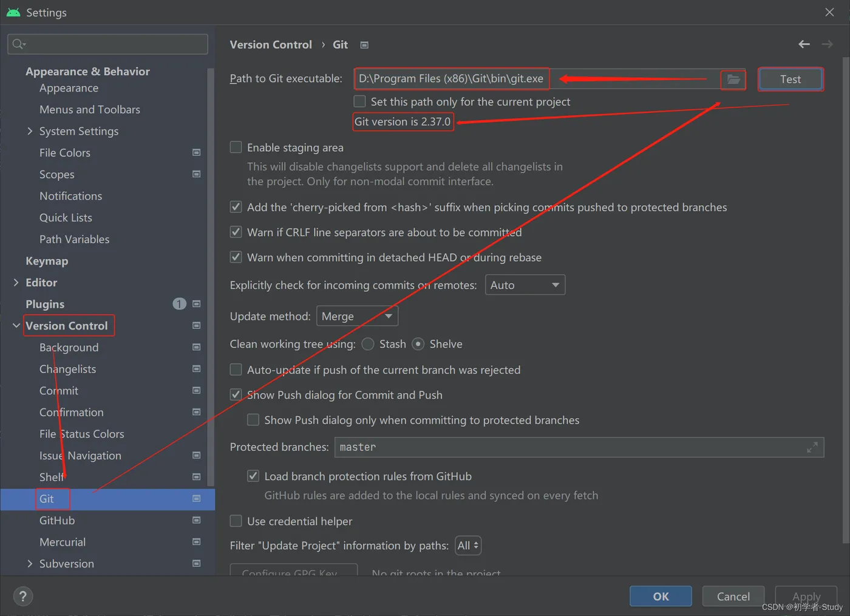
Task: Open the incoming commits Auto dropdown
Action: click(x=525, y=285)
